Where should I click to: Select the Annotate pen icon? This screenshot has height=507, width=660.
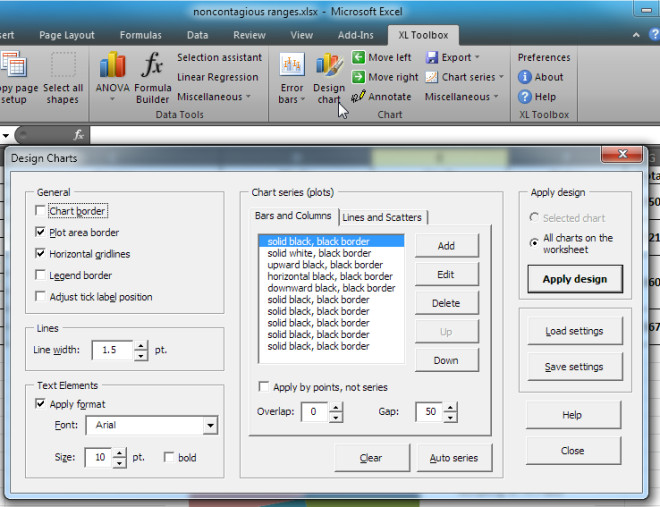coord(358,97)
